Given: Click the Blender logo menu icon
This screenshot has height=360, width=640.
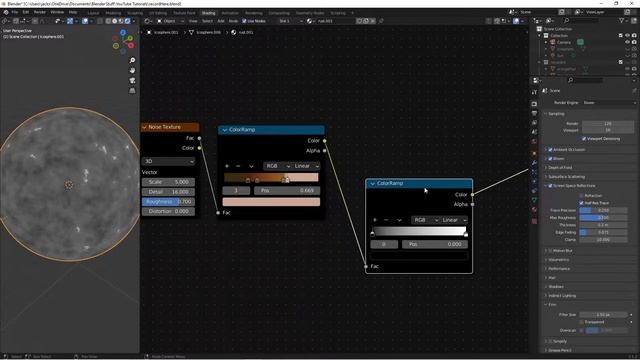Looking at the screenshot, I should (6, 12).
